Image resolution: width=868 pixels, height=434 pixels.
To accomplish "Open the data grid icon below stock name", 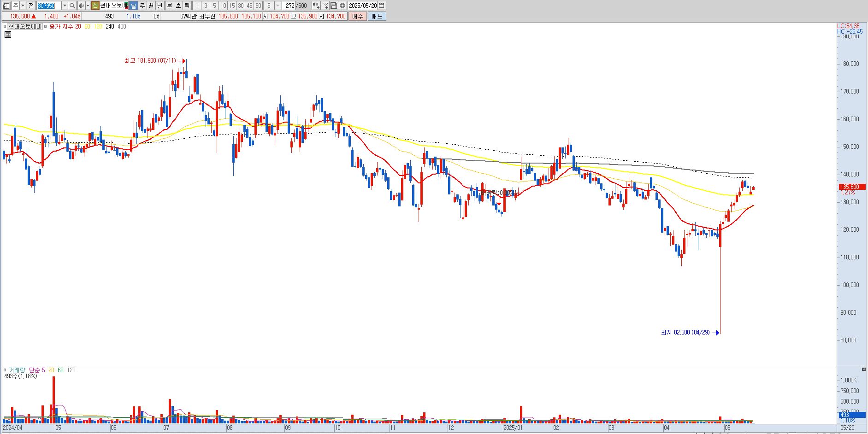I will pyautogui.click(x=7, y=34).
